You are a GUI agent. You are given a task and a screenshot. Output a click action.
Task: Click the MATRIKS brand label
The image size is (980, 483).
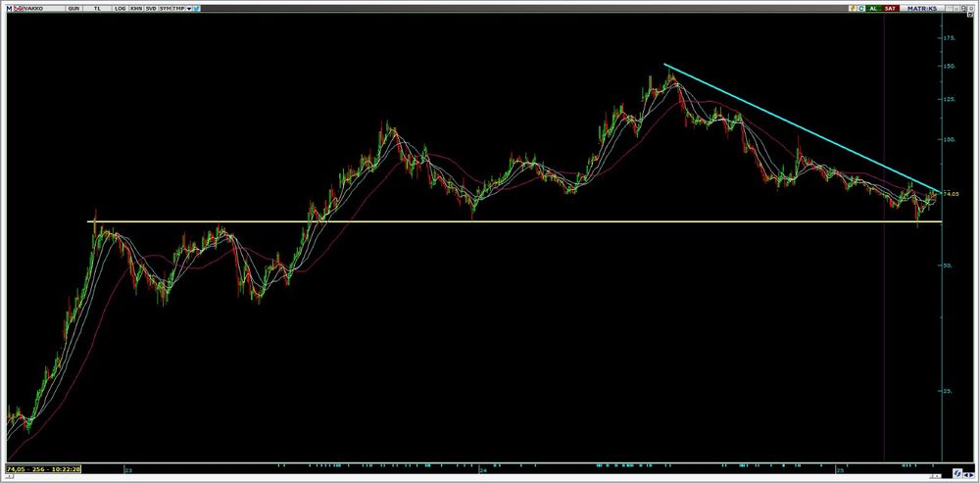[x=922, y=8]
